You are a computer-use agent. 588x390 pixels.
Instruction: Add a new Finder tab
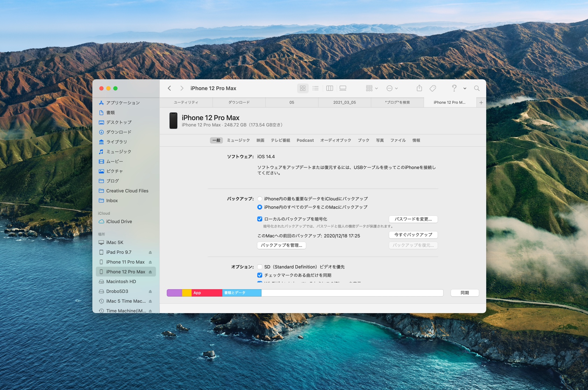tap(481, 102)
